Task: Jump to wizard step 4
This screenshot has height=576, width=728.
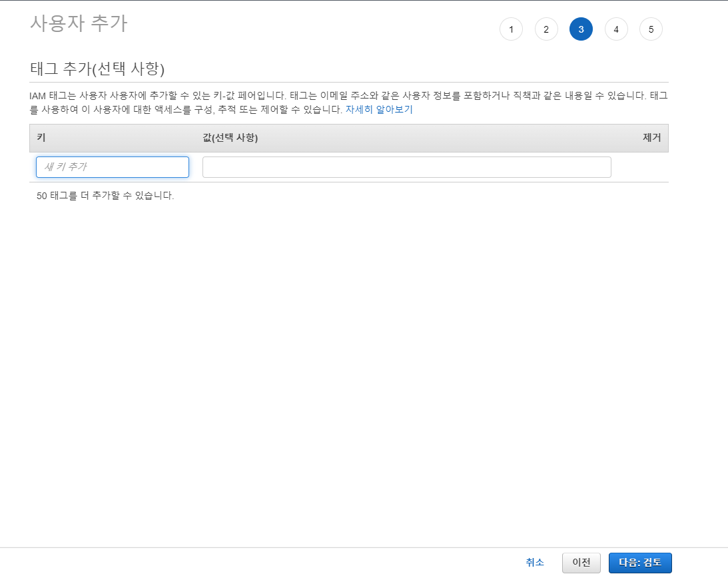Action: (616, 29)
